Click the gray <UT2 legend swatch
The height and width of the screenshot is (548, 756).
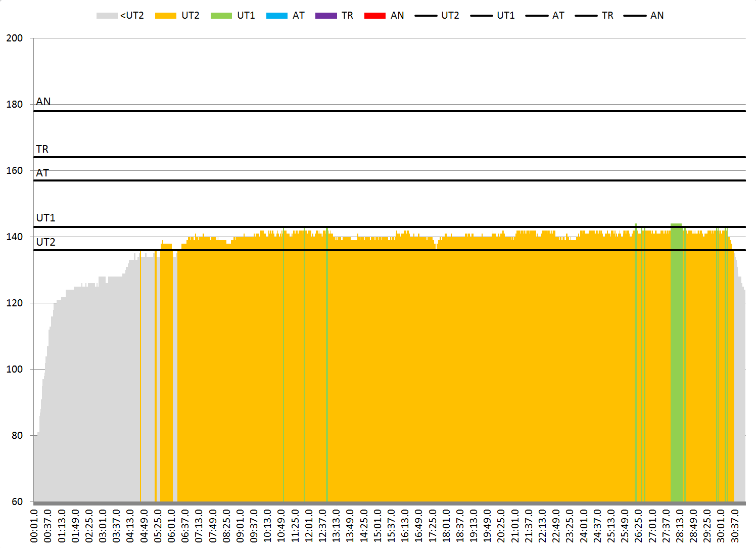pyautogui.click(x=107, y=16)
